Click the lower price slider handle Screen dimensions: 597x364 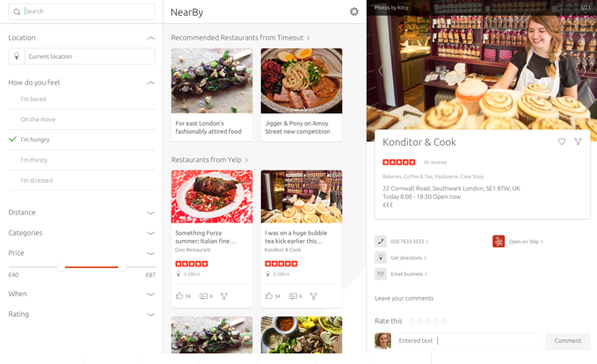click(61, 267)
